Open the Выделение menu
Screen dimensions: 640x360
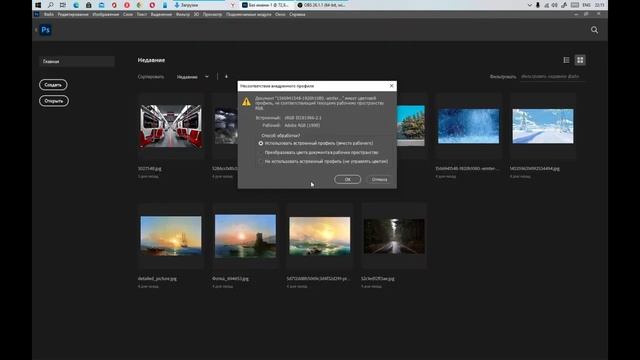[161, 14]
